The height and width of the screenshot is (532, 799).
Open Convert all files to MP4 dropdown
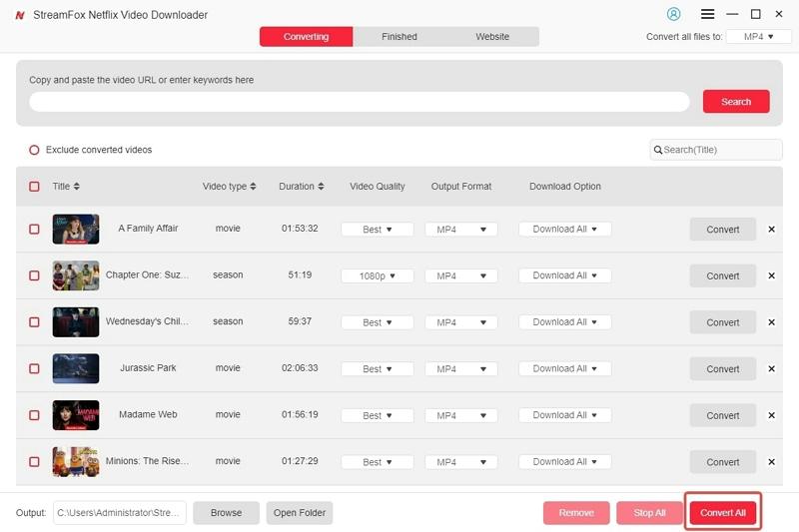pos(759,37)
